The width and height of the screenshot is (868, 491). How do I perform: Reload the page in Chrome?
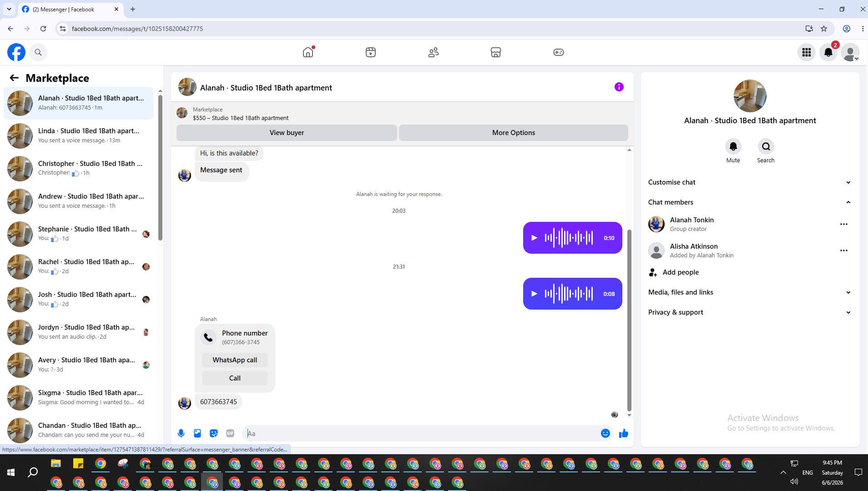point(43,29)
